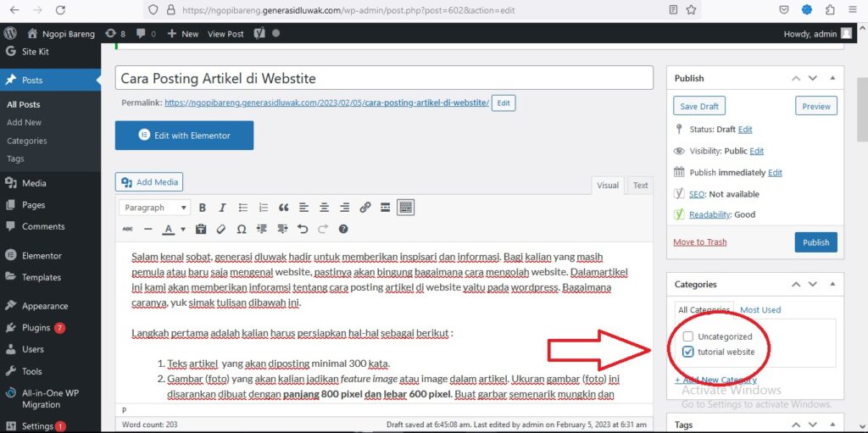Viewport: 868px width, 433px height.
Task: Collapse the Tags panel
Action: pos(832,425)
